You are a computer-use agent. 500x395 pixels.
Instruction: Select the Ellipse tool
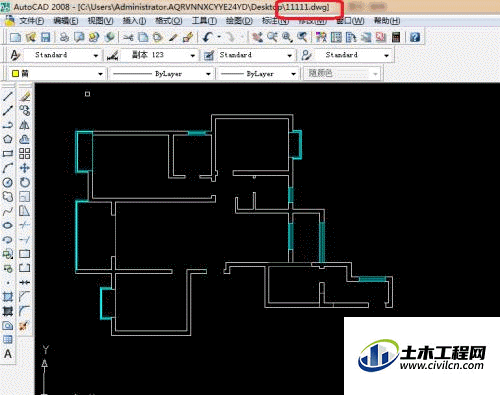tap(8, 225)
